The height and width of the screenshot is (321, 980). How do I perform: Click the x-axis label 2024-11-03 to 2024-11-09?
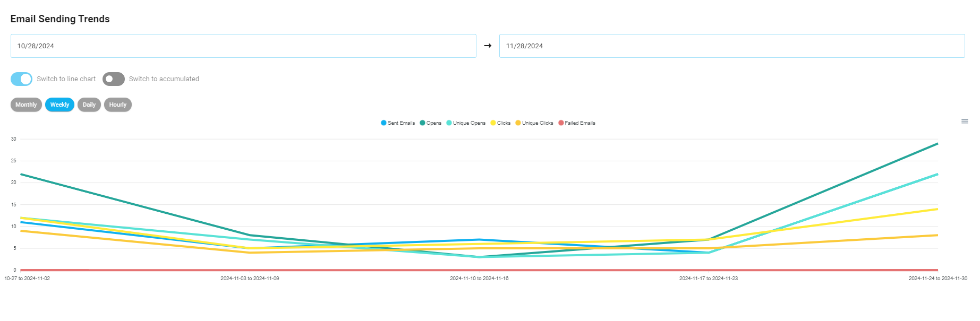pyautogui.click(x=250, y=279)
